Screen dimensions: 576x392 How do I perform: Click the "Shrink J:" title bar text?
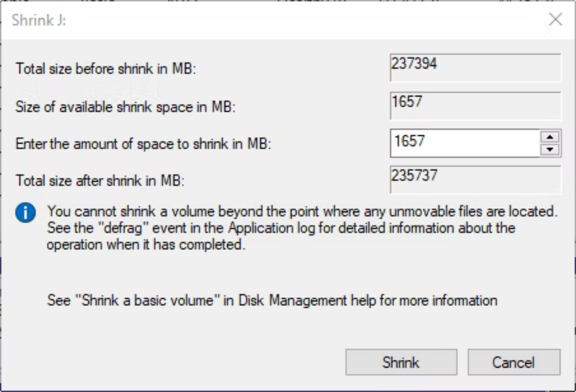pyautogui.click(x=39, y=20)
